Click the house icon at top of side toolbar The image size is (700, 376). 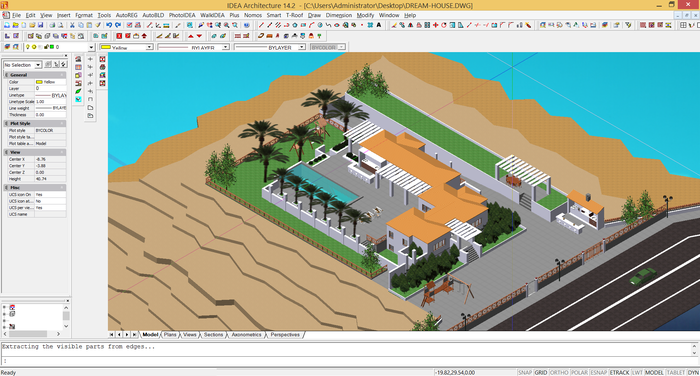pyautogui.click(x=78, y=59)
